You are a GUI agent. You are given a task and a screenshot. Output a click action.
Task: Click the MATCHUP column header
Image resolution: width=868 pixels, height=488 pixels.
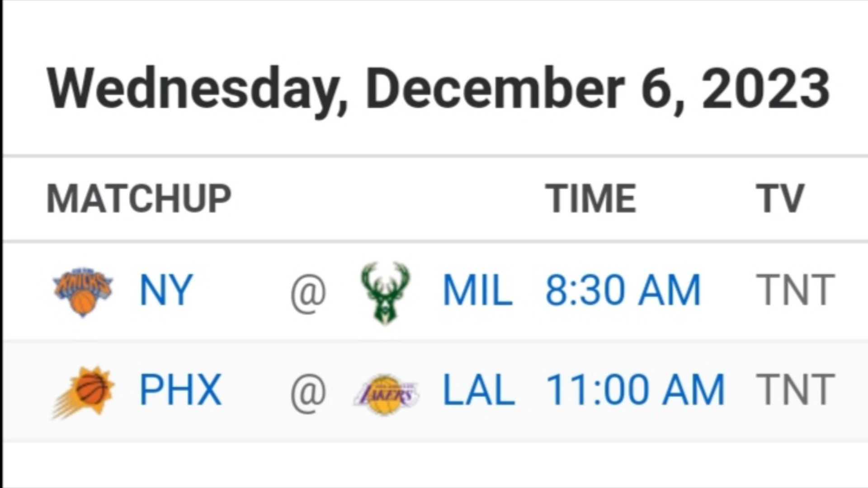point(139,198)
